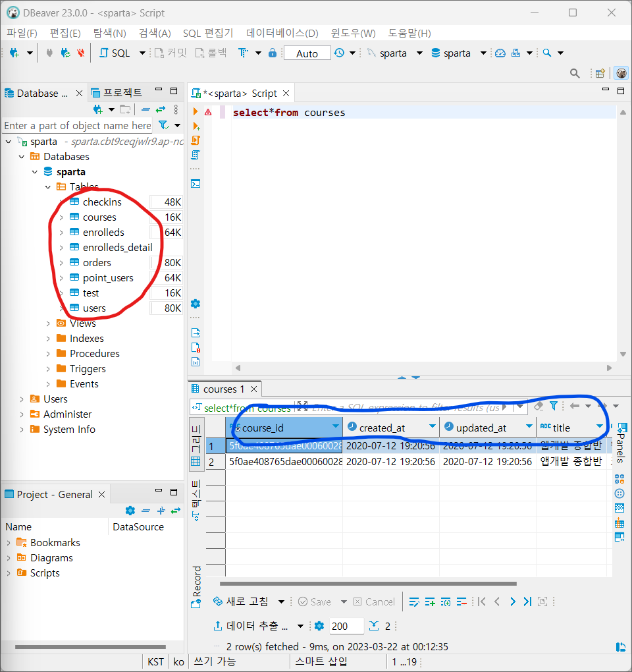Image resolution: width=632 pixels, height=672 pixels.
Task: Open the dashboard gauge icon
Action: [500, 53]
